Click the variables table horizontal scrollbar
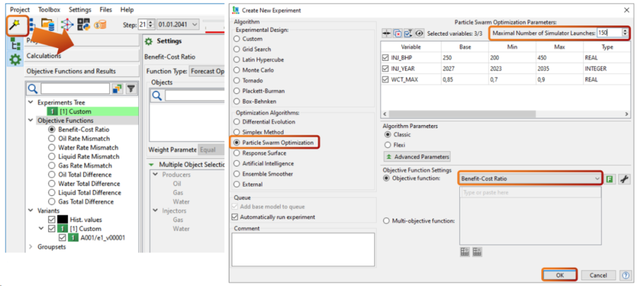 pyautogui.click(x=462, y=114)
